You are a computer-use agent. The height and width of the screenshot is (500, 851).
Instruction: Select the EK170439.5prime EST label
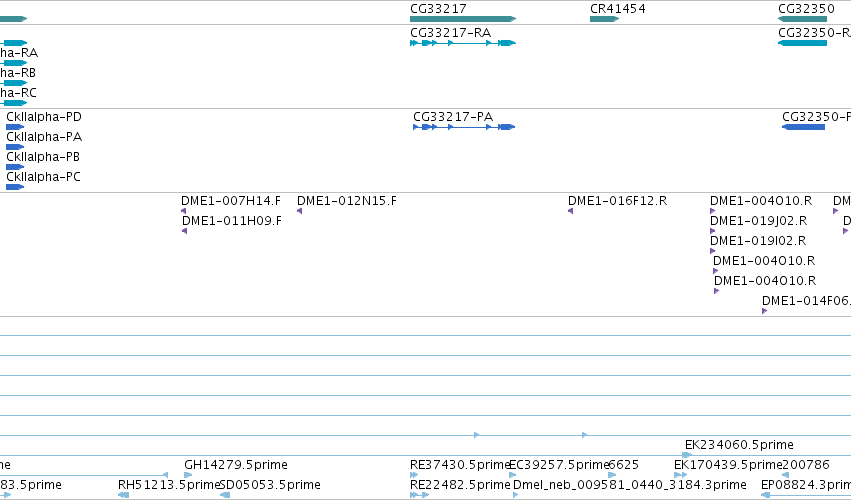pos(728,465)
